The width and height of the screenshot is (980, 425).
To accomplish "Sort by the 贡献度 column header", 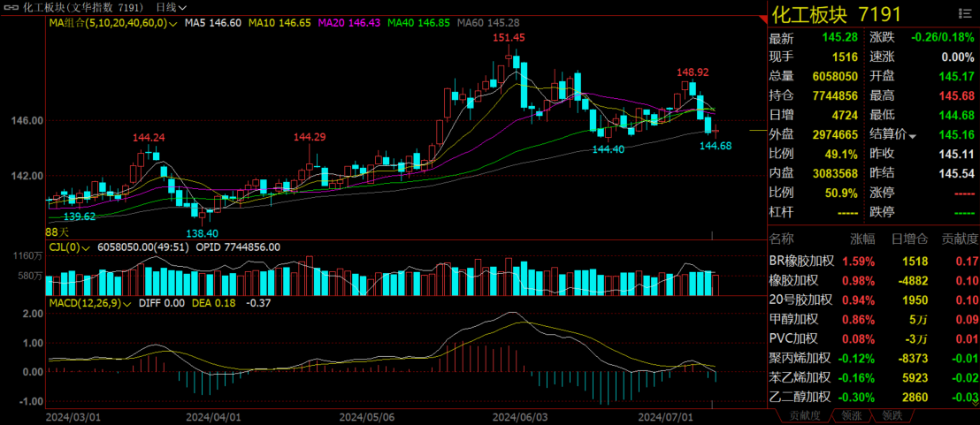I will pos(960,239).
